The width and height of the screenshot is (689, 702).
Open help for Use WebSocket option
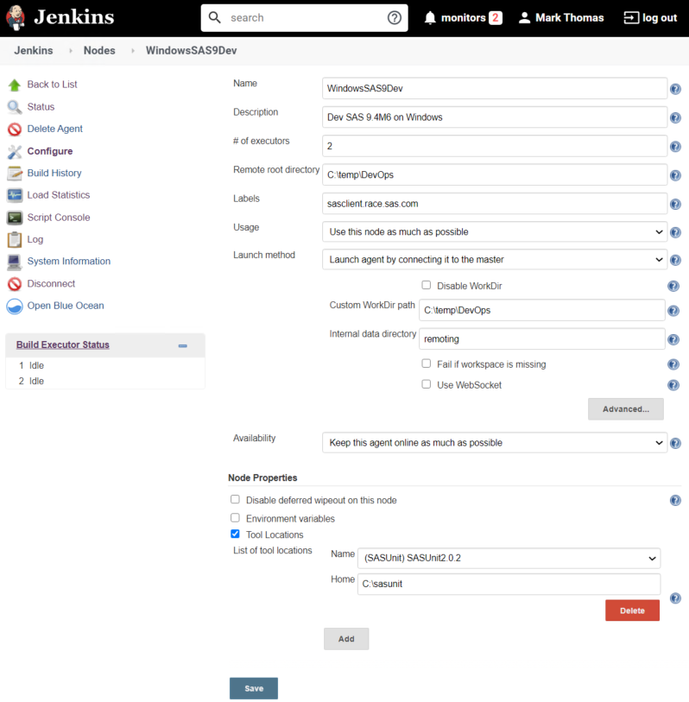tap(673, 385)
